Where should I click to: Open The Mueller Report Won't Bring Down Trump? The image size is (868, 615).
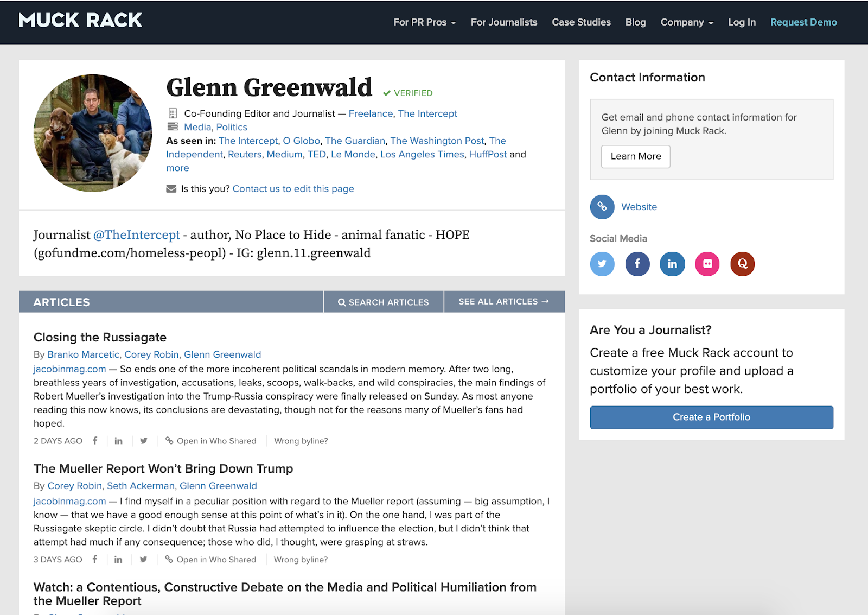163,469
